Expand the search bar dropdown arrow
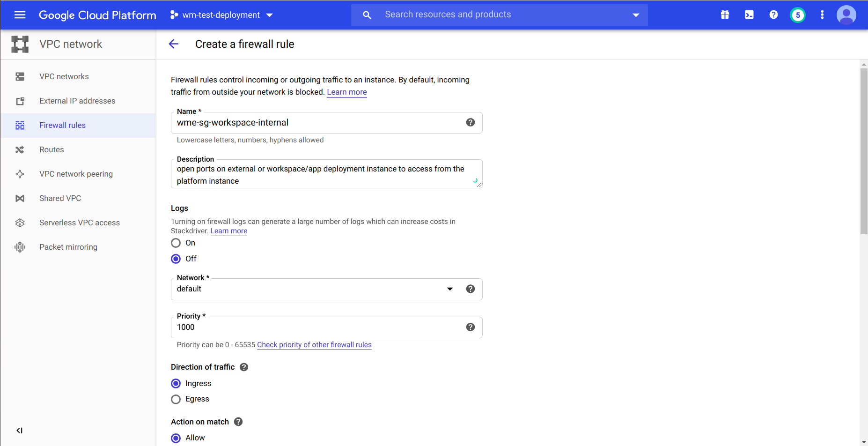The height and width of the screenshot is (446, 868). tap(635, 15)
